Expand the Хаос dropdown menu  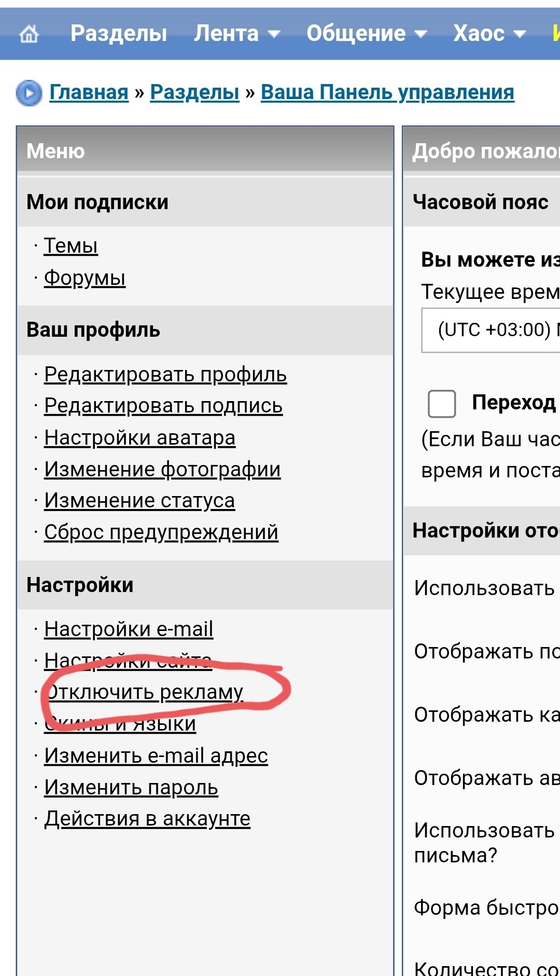(x=489, y=34)
